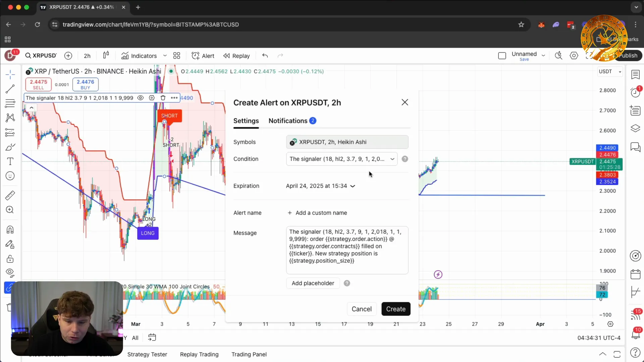The image size is (644, 362).
Task: Click the candlestick chart type icon
Action: coord(106,55)
